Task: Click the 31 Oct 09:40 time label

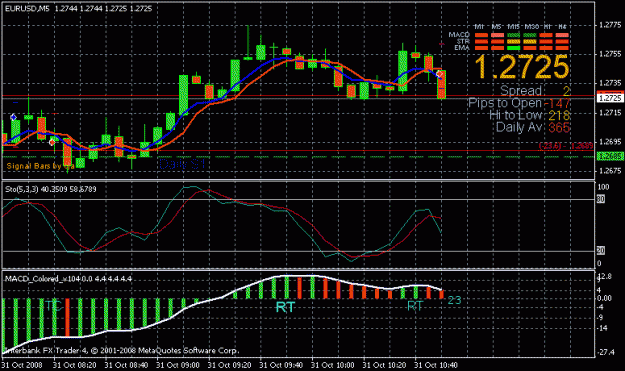Action: [x=281, y=365]
